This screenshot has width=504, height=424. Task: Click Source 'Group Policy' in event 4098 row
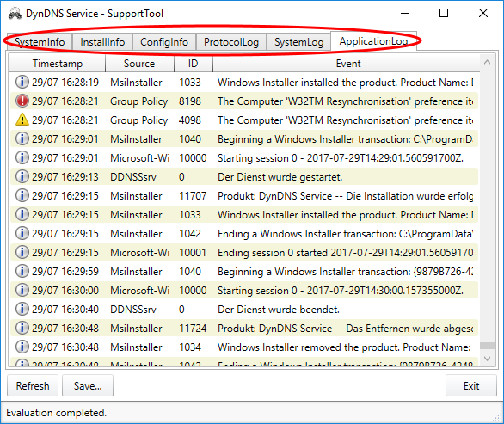point(138,120)
